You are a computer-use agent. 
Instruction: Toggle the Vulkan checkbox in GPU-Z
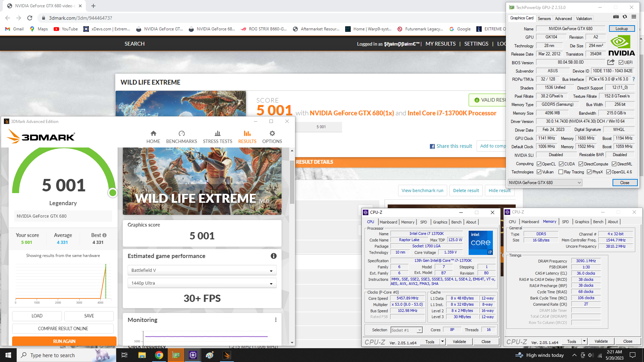pyautogui.click(x=539, y=172)
